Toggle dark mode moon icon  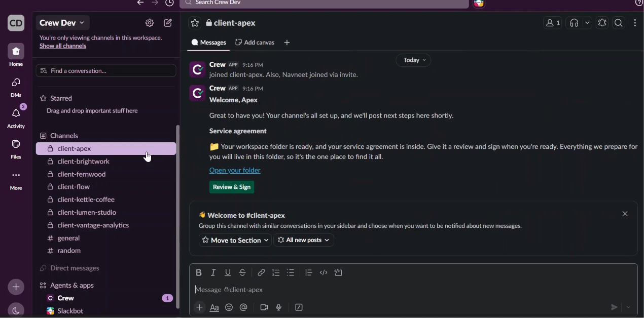tap(16, 310)
